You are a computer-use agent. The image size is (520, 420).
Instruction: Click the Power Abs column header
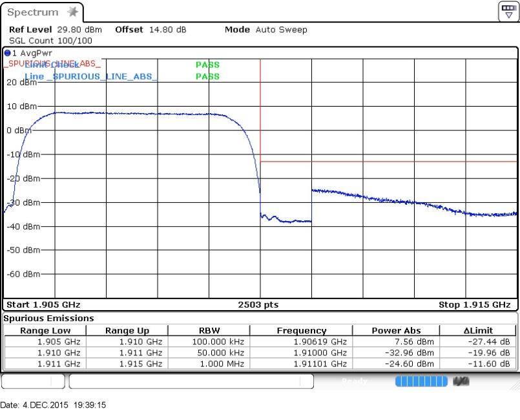pyautogui.click(x=396, y=330)
